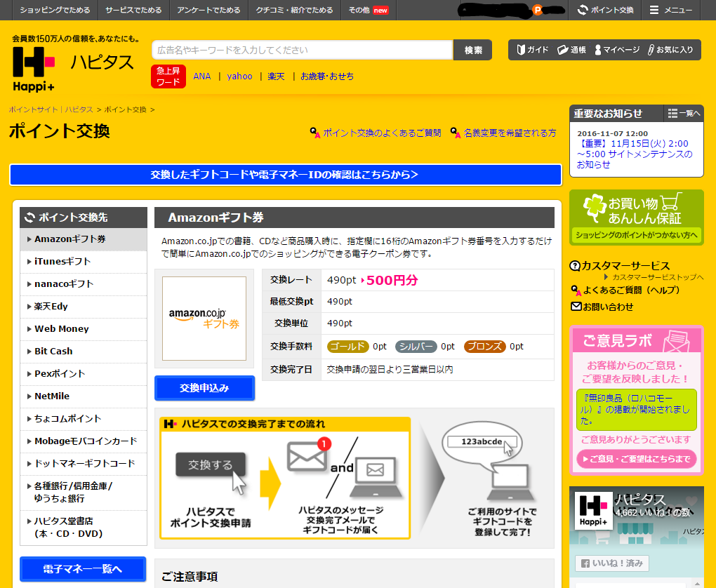The width and height of the screenshot is (716, 588).
Task: Select Pexポイント in exchange list
Action: (84, 373)
